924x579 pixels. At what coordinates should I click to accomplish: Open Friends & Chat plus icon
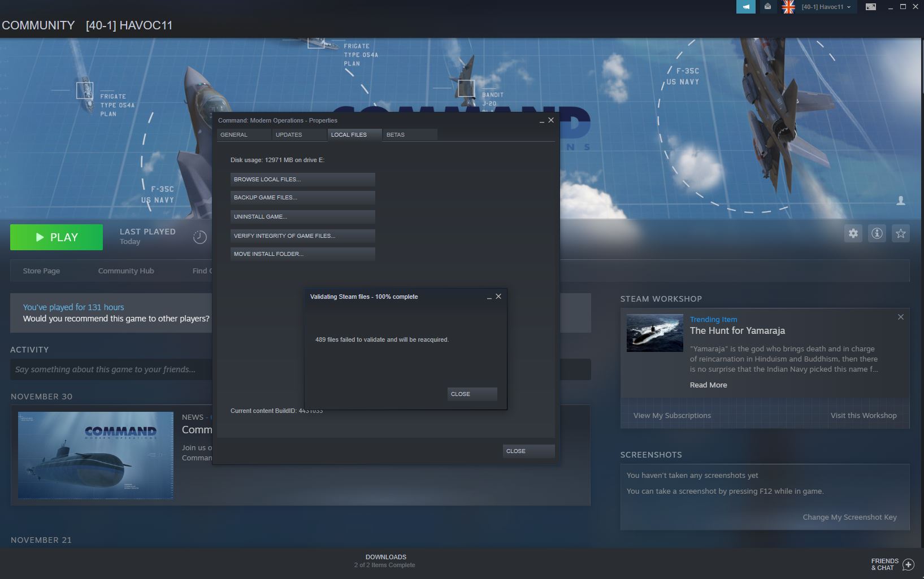908,564
